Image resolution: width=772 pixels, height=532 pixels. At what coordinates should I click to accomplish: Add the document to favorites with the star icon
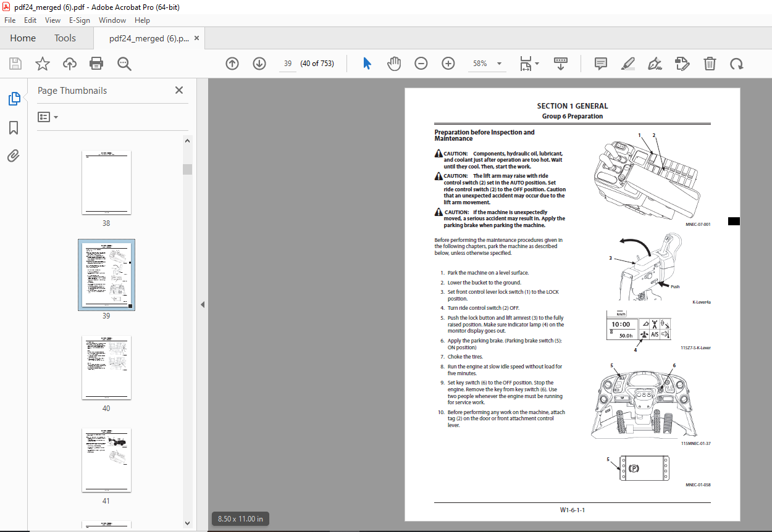point(43,64)
